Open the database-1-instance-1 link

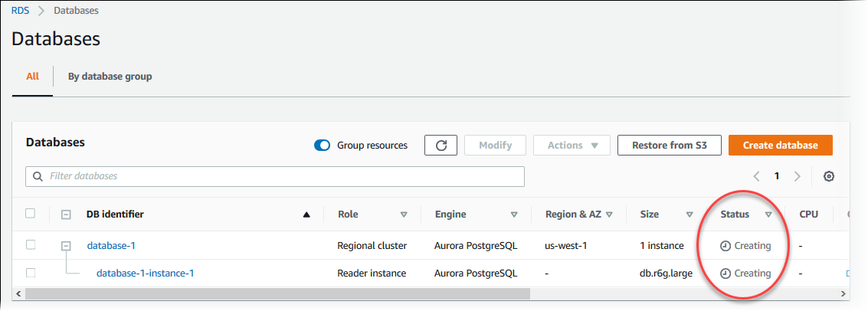click(x=145, y=273)
